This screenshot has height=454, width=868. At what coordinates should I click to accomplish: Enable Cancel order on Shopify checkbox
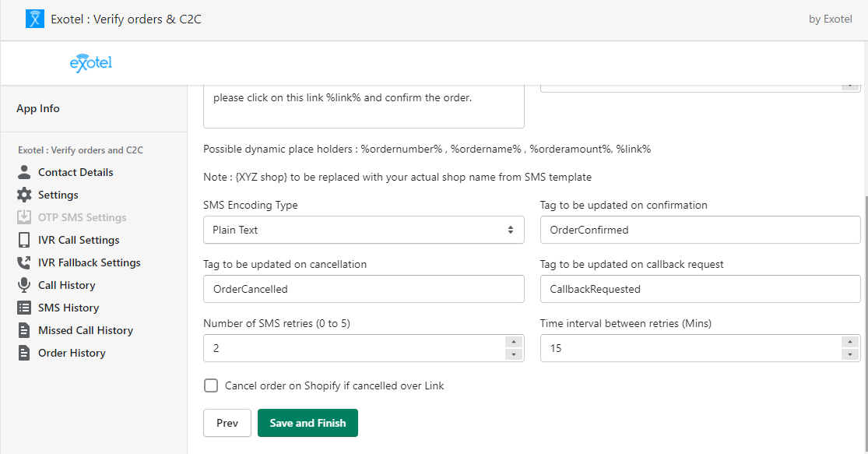coord(211,385)
